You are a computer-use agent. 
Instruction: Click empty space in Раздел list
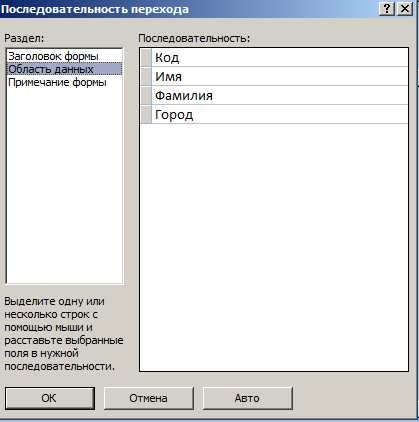pyautogui.click(x=65, y=185)
